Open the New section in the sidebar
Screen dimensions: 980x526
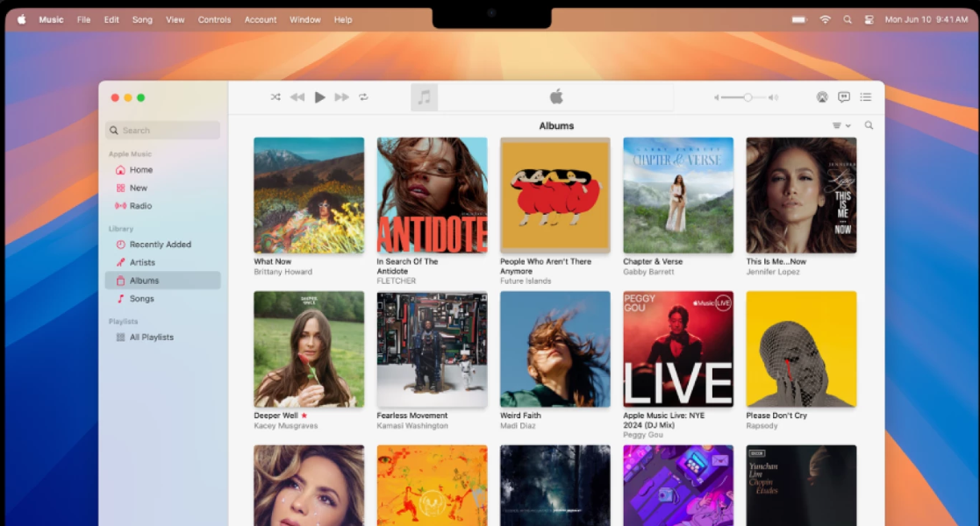click(x=162, y=188)
